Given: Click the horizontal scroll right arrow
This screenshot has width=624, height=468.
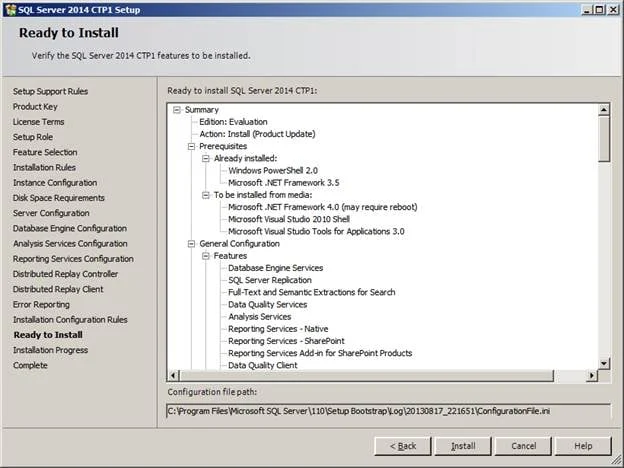Looking at the screenshot, I should click(x=592, y=375).
